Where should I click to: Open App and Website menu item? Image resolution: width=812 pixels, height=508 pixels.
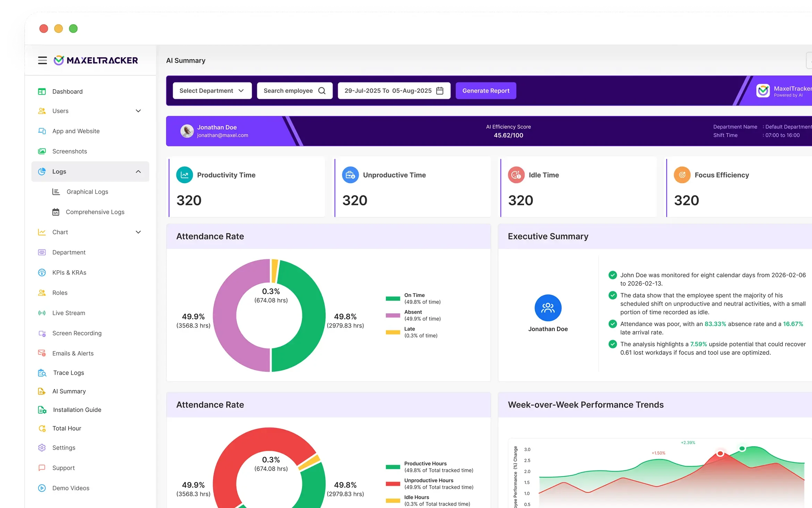tap(90, 131)
